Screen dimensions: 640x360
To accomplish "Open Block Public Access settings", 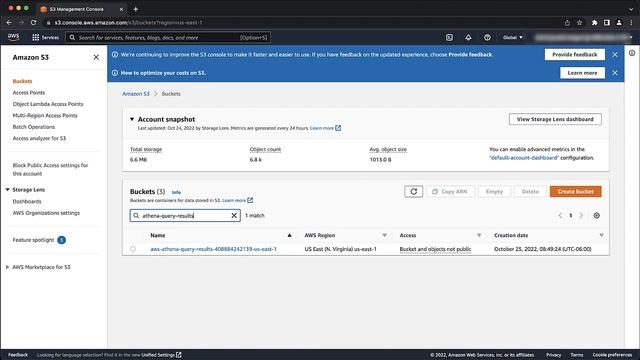I will pyautogui.click(x=50, y=169).
